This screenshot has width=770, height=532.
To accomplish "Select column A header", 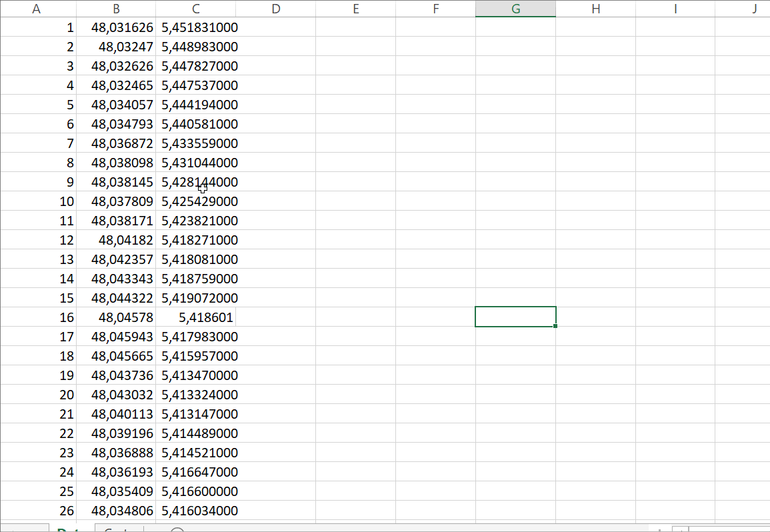I will [38, 9].
